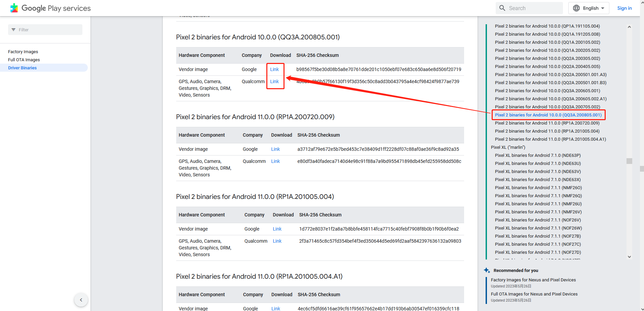
Task: Select Driver Binaries in sidebar
Action: (22, 68)
